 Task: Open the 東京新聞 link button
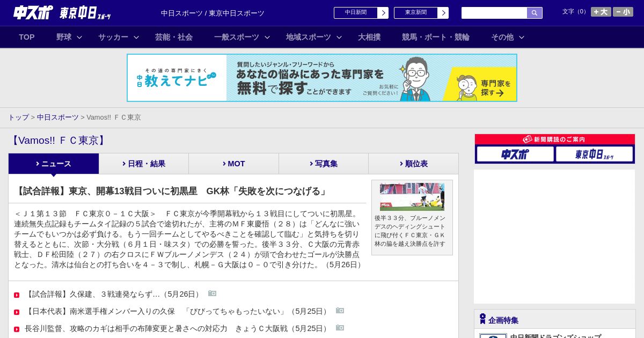416,13
